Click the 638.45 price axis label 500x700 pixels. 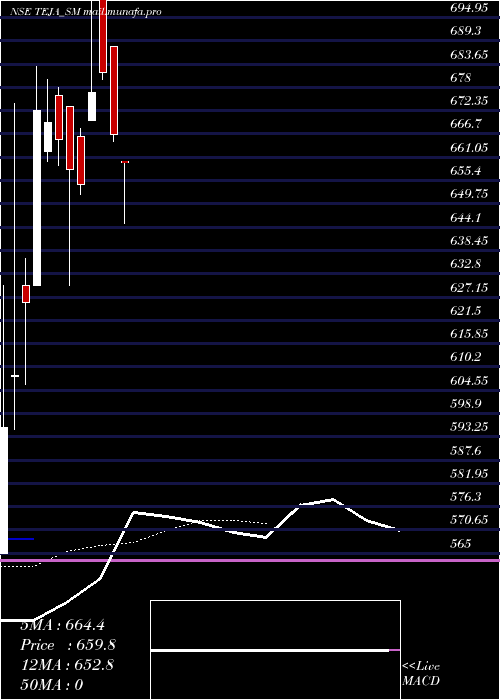click(x=469, y=241)
